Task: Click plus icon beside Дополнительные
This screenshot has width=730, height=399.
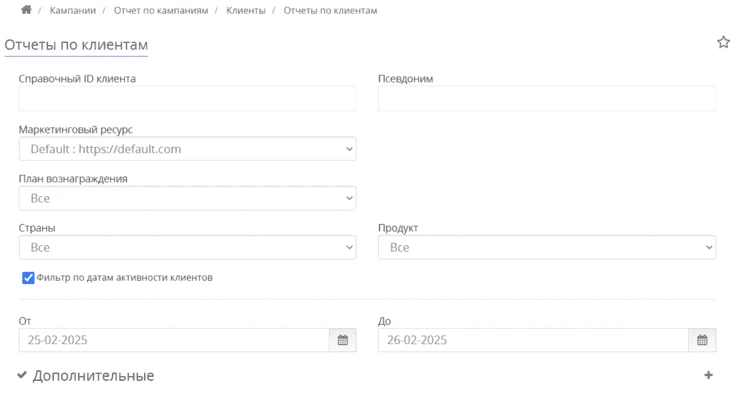Action: (708, 375)
